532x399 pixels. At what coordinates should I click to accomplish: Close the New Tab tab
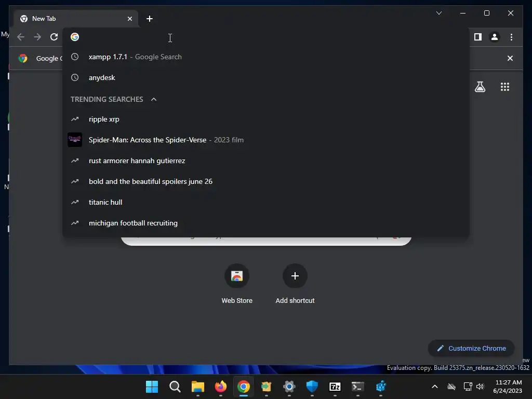click(x=129, y=19)
